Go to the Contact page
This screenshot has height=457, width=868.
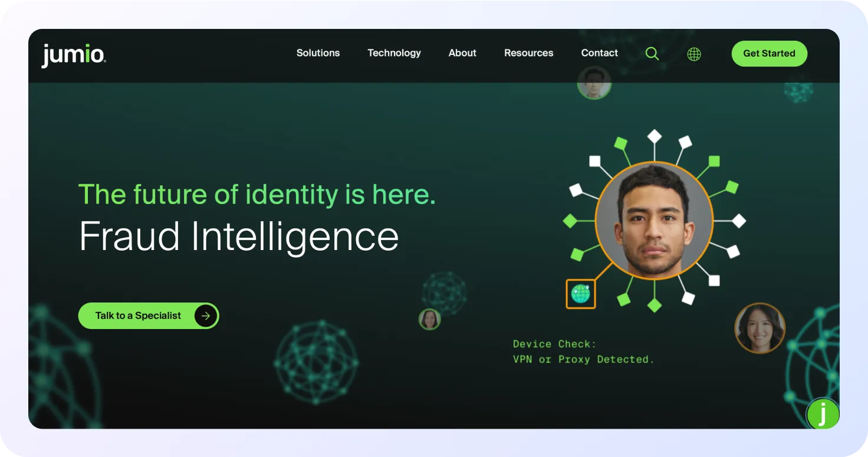click(x=599, y=53)
